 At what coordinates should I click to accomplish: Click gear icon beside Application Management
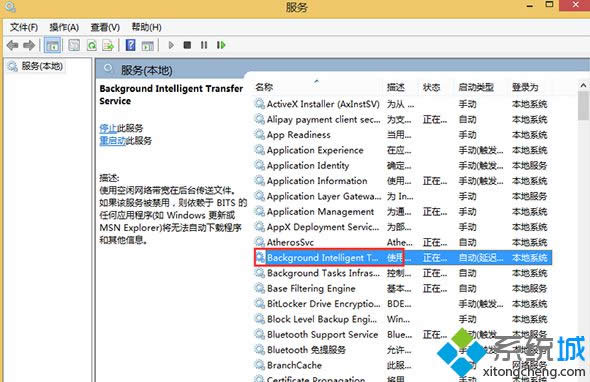260,211
